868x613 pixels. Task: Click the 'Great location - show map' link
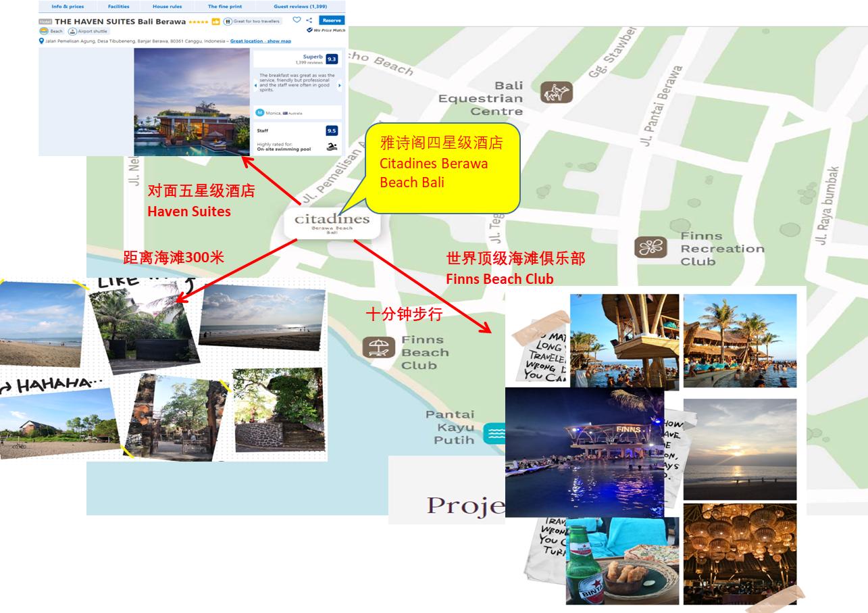[260, 41]
